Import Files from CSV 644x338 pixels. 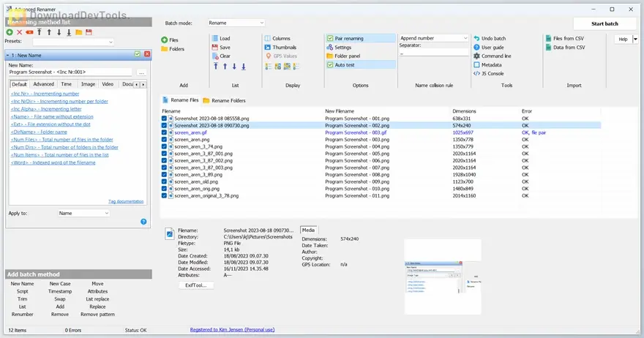coord(565,38)
